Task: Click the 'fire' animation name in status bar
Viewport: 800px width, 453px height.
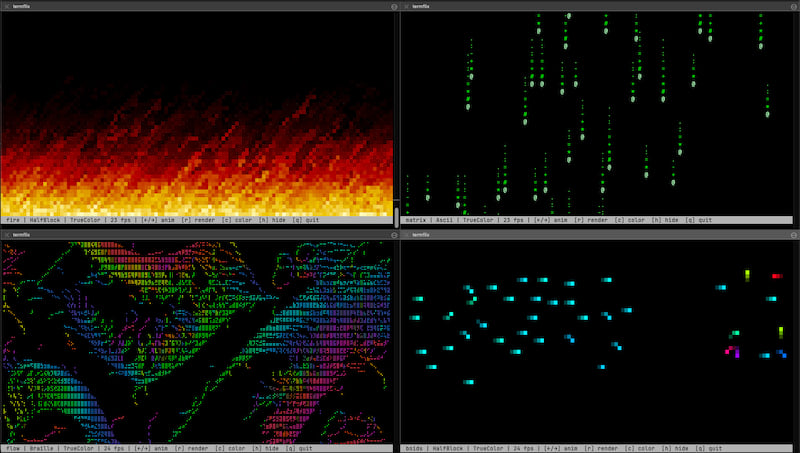Action: pos(13,220)
